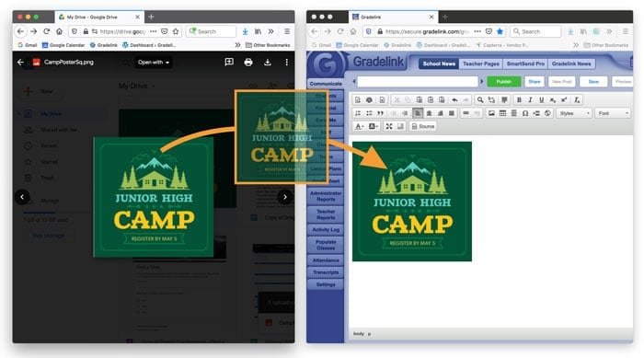This screenshot has height=358, width=644.
Task: Maximize the editor with the Maximize icon
Action: (389, 126)
